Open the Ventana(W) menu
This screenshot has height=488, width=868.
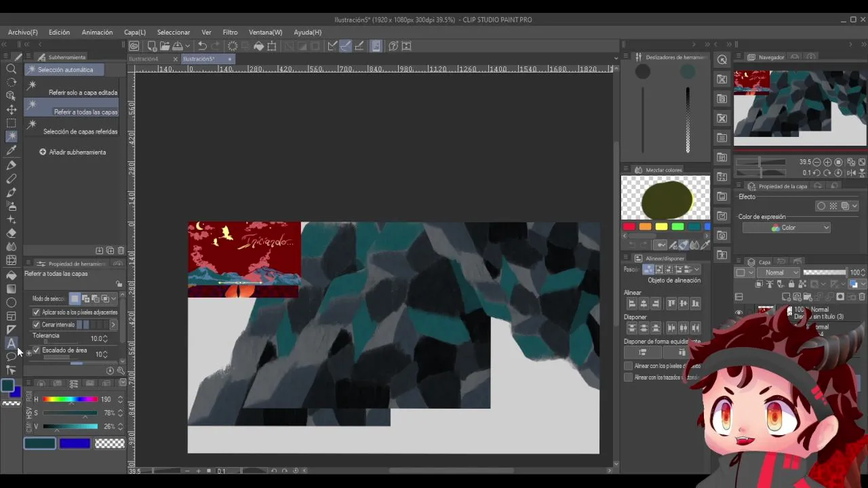point(265,33)
